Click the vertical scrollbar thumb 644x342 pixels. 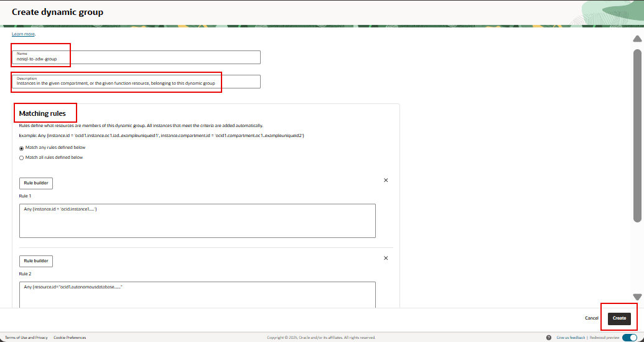tap(637, 136)
